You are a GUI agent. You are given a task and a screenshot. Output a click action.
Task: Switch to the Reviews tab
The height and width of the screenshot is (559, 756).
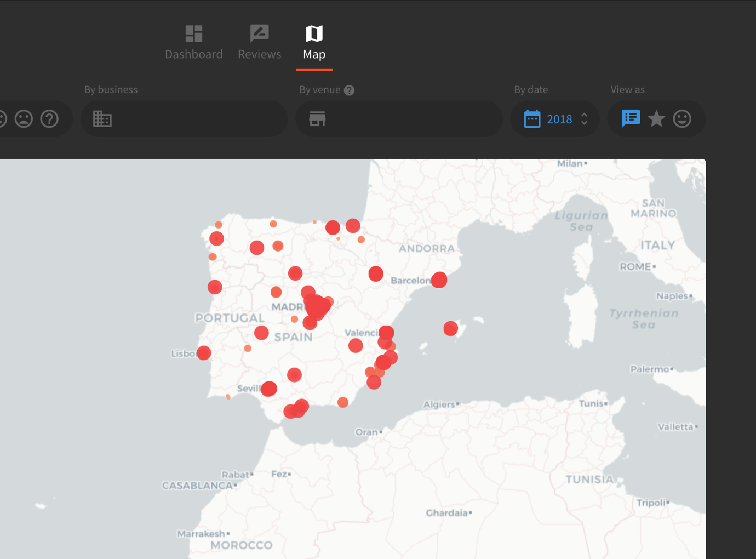[x=259, y=42]
